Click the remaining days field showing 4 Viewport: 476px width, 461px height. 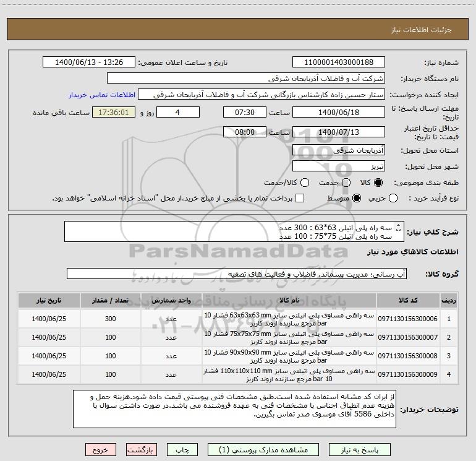pyautogui.click(x=178, y=113)
